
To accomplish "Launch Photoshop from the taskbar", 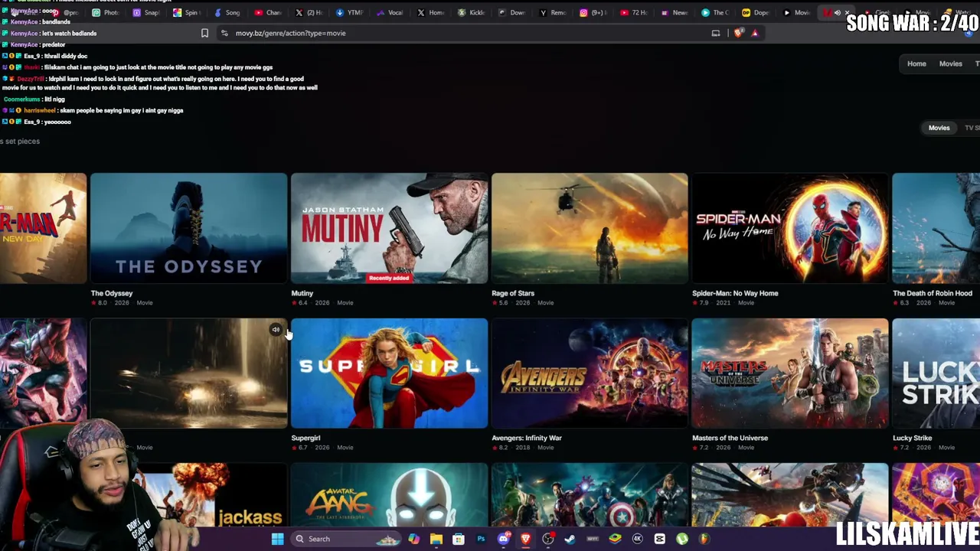I will (x=481, y=539).
